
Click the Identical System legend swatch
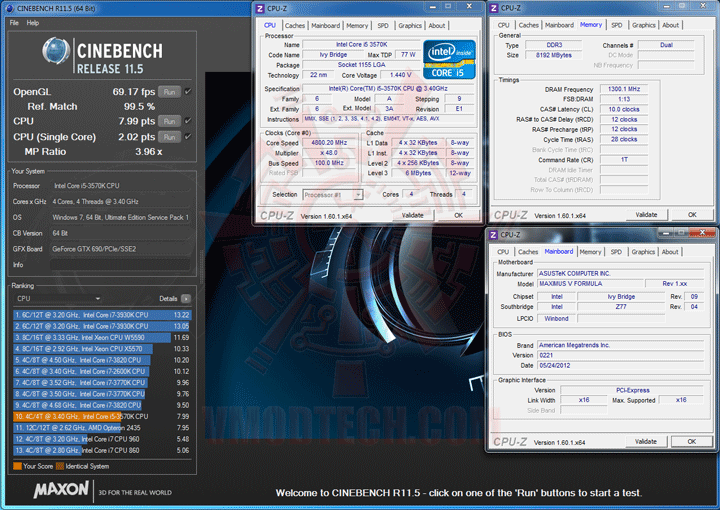point(60,466)
